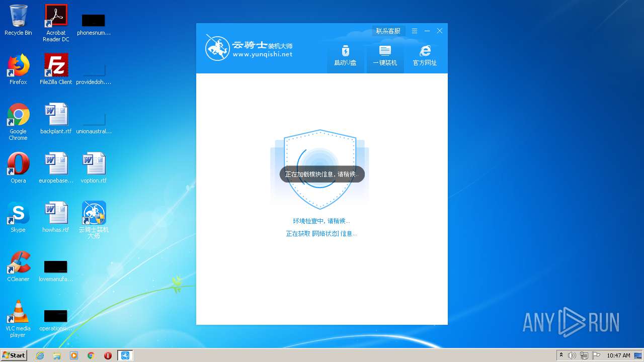
Task: Click the Yunqishi app taskbar button
Action: click(125, 355)
